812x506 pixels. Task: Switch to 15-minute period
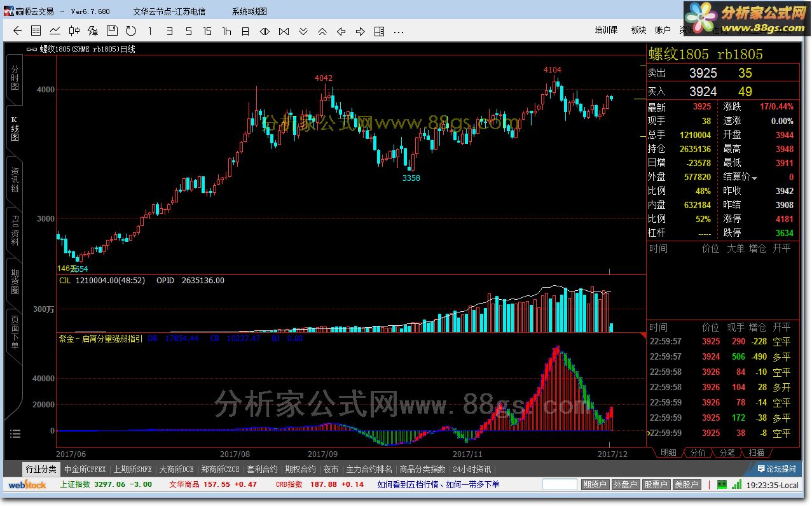click(207, 31)
